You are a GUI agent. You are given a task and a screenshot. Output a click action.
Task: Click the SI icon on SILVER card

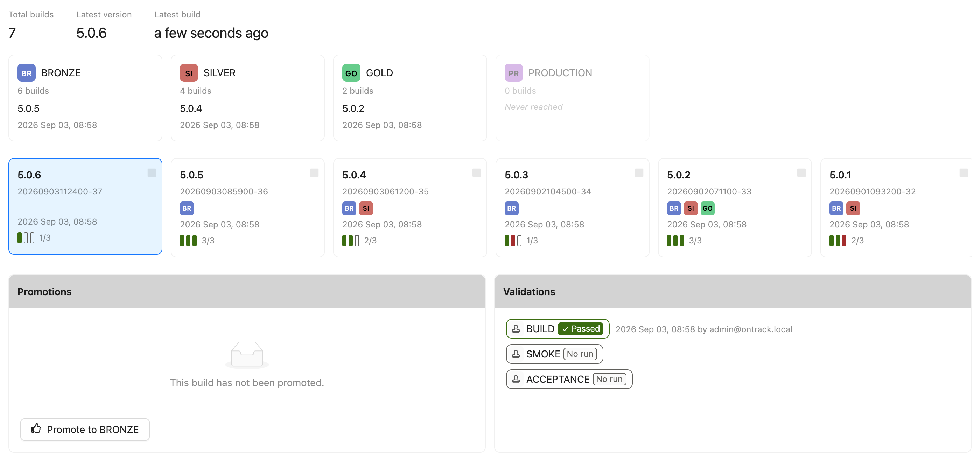coord(189,73)
